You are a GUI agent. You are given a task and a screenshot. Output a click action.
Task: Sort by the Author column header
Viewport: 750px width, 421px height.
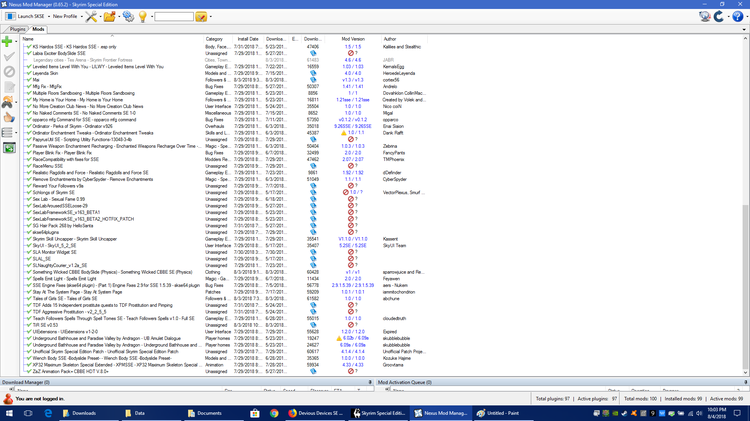[404, 39]
